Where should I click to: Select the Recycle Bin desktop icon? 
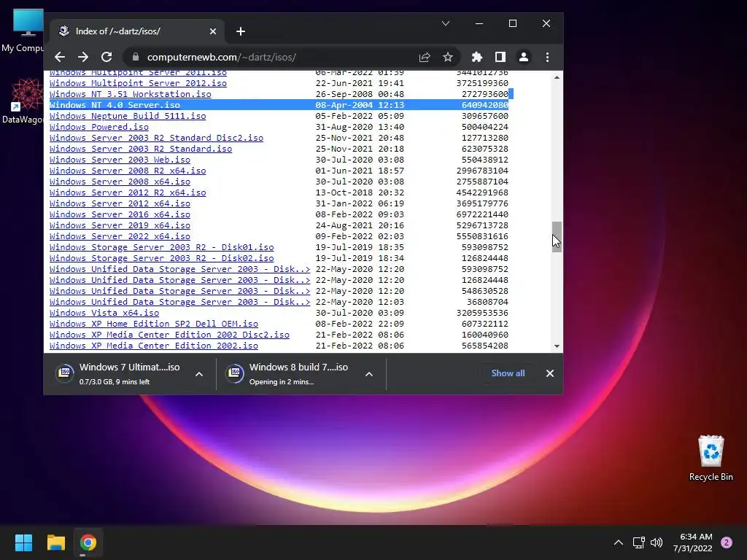point(711,458)
